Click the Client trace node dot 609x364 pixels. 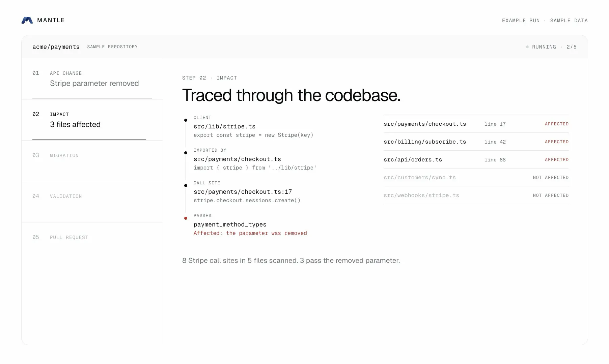point(186,120)
